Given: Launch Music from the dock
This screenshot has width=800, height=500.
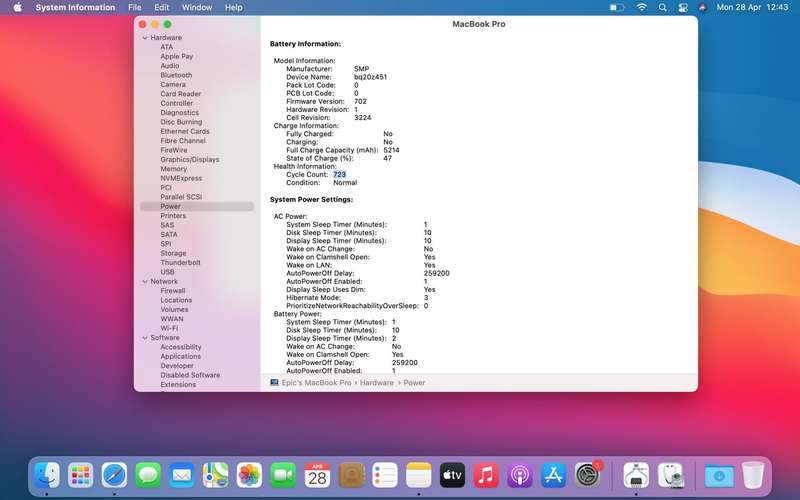Looking at the screenshot, I should [x=486, y=476].
